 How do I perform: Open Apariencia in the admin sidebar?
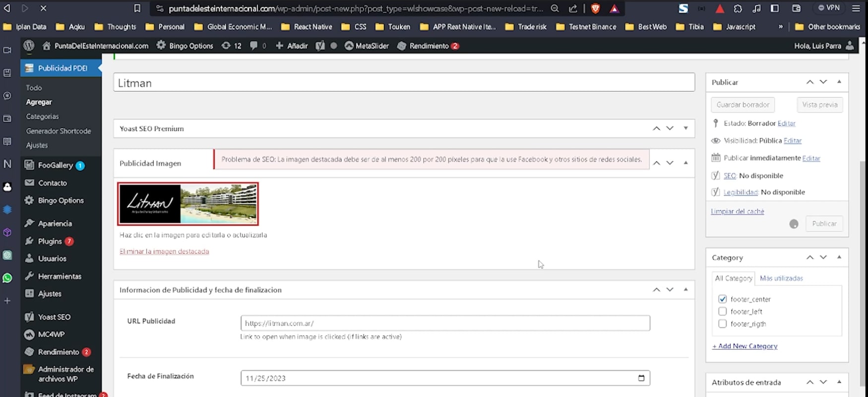[x=55, y=223]
